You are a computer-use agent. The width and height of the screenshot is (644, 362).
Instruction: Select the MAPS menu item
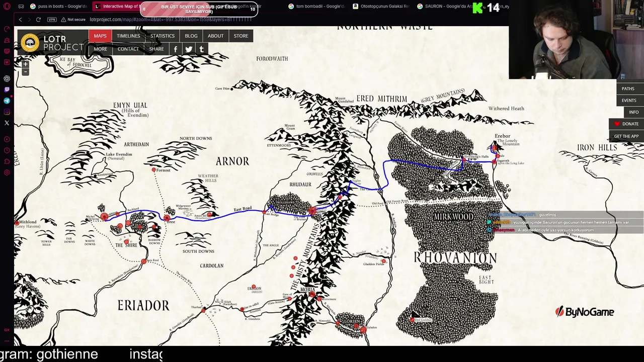(100, 36)
